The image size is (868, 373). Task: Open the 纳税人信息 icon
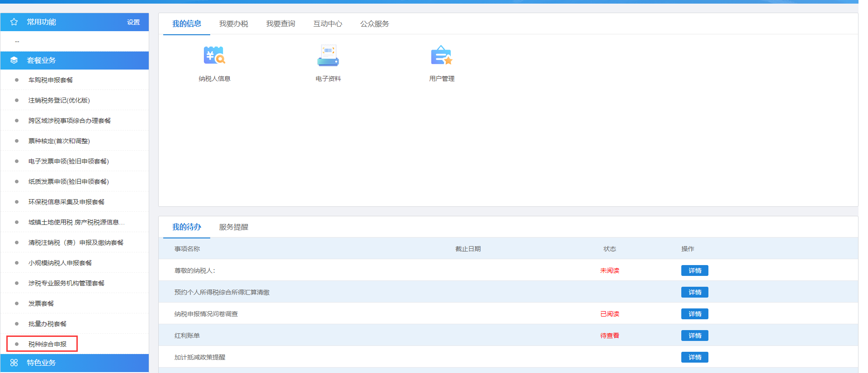coord(214,56)
